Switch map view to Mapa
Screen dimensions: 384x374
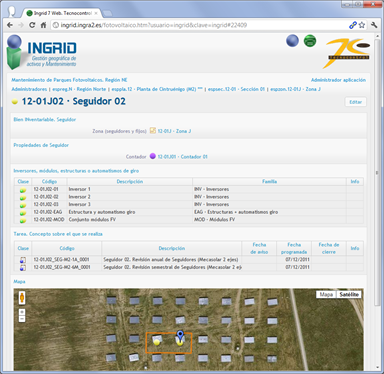click(x=326, y=294)
